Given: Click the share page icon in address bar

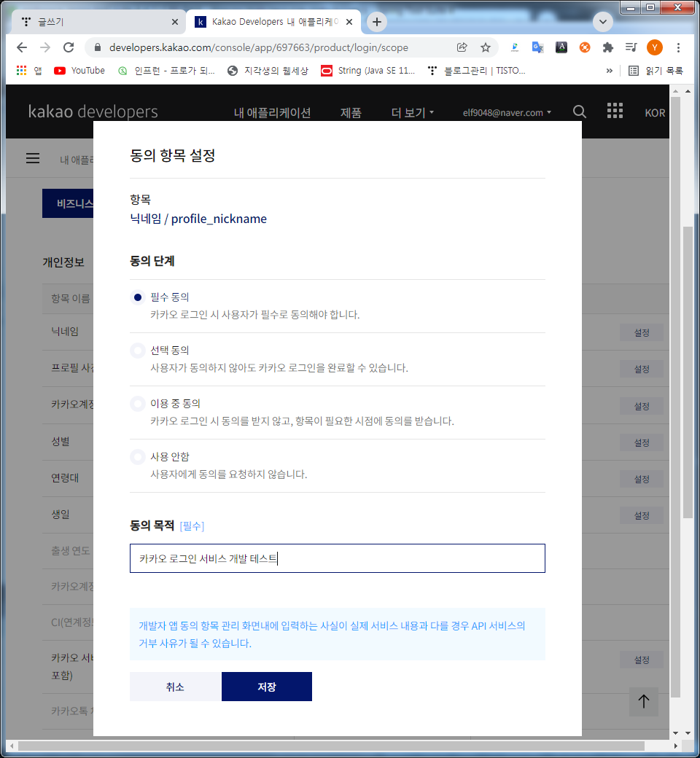Looking at the screenshot, I should 462,47.
